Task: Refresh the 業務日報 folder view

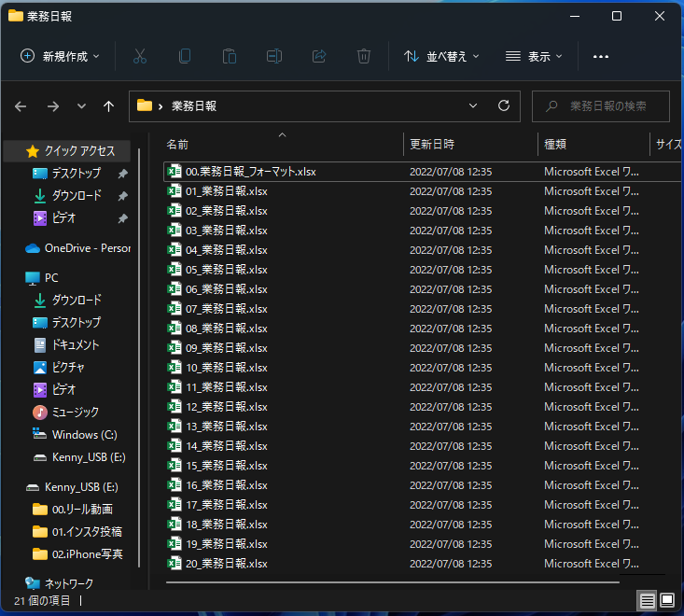Action: [x=504, y=106]
